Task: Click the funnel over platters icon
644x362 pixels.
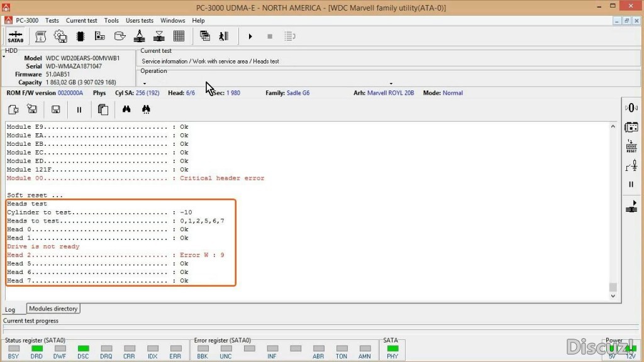Action: 159,36
